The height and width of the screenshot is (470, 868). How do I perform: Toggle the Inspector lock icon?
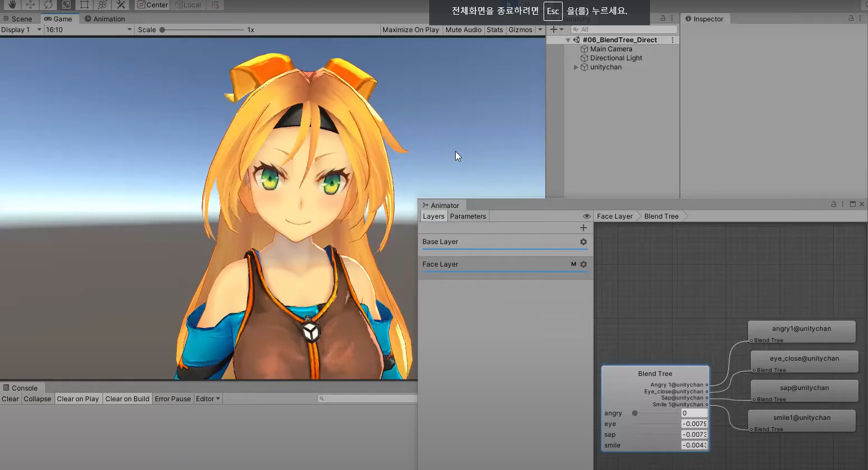coord(851,19)
